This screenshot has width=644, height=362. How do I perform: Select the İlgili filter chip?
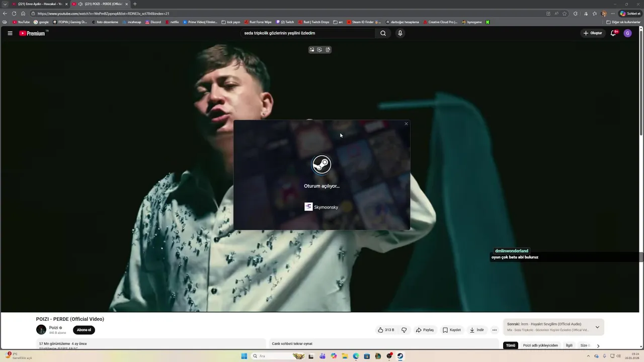point(569,345)
